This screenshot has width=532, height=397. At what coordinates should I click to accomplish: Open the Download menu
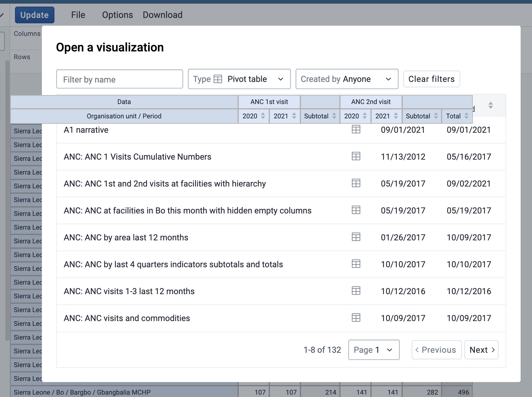click(162, 15)
